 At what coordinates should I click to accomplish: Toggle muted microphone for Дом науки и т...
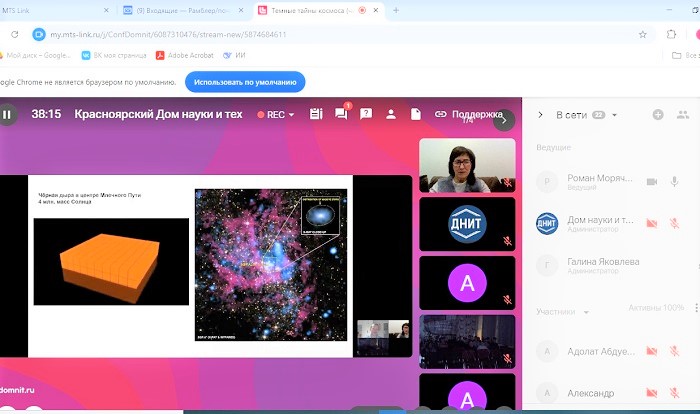[x=675, y=223]
